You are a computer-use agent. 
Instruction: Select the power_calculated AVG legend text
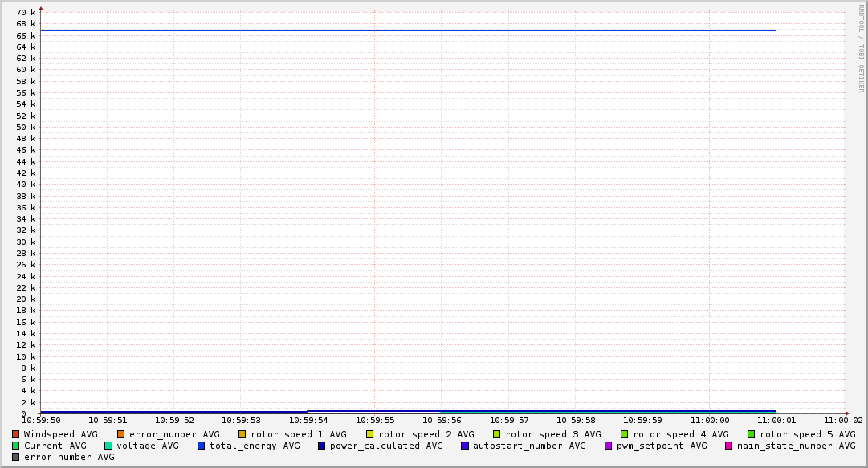(386, 446)
